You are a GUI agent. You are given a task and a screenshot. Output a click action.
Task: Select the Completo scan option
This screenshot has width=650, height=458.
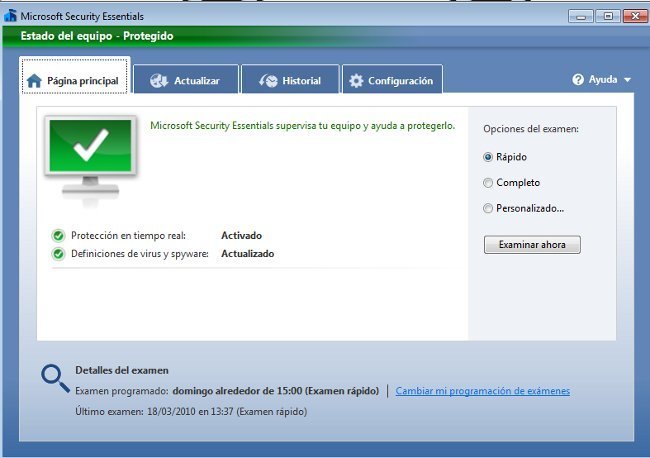[x=488, y=183]
